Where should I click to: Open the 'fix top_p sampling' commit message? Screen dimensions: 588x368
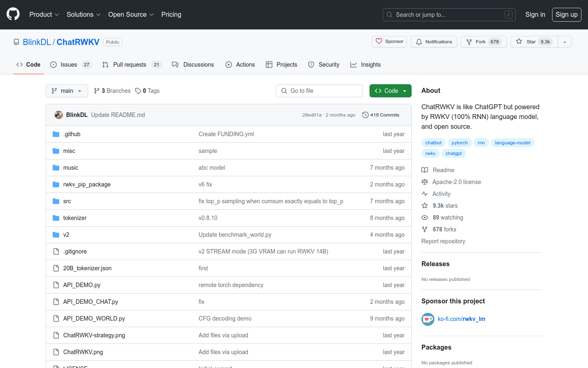pyautogui.click(x=271, y=201)
